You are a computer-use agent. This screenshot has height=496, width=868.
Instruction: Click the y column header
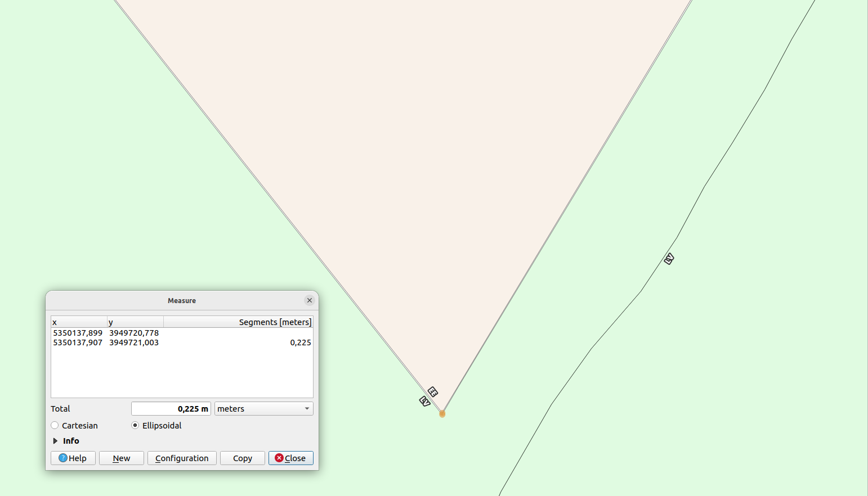[x=135, y=322]
